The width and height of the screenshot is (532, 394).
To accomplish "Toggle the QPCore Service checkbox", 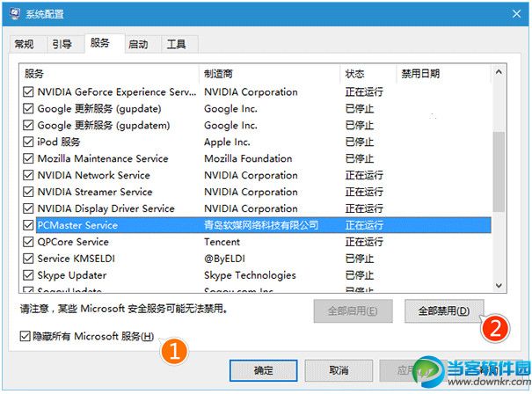I will [x=28, y=242].
